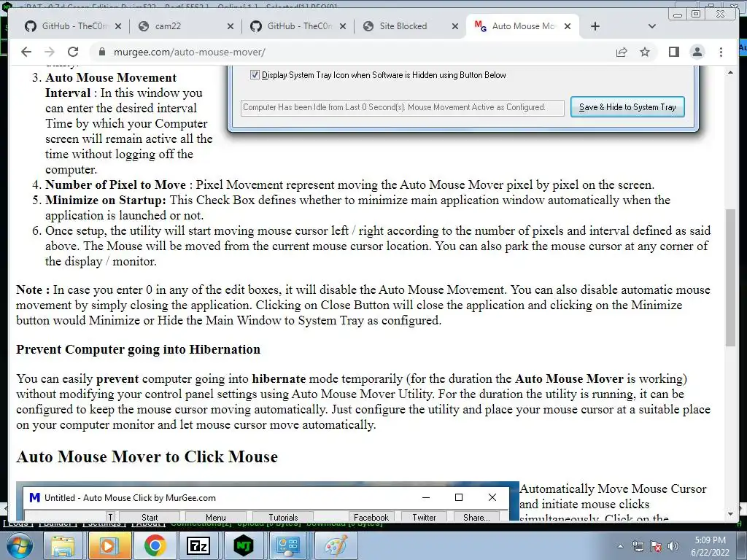Bookmark this page with the star

pos(645,52)
